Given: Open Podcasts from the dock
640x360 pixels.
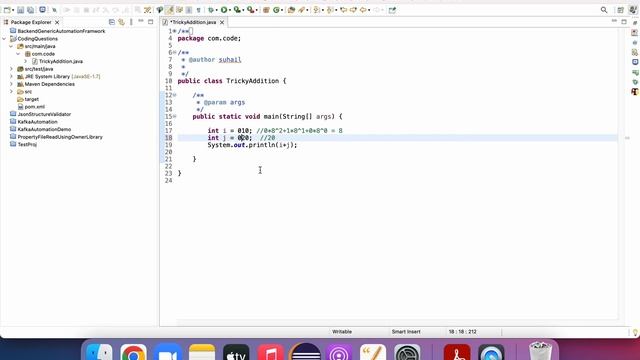Looking at the screenshot, I should (x=339, y=352).
